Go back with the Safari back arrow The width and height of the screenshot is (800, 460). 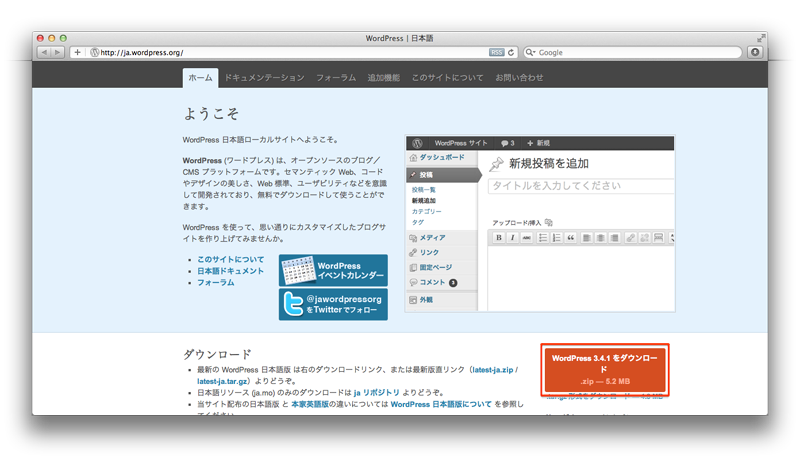[44, 52]
